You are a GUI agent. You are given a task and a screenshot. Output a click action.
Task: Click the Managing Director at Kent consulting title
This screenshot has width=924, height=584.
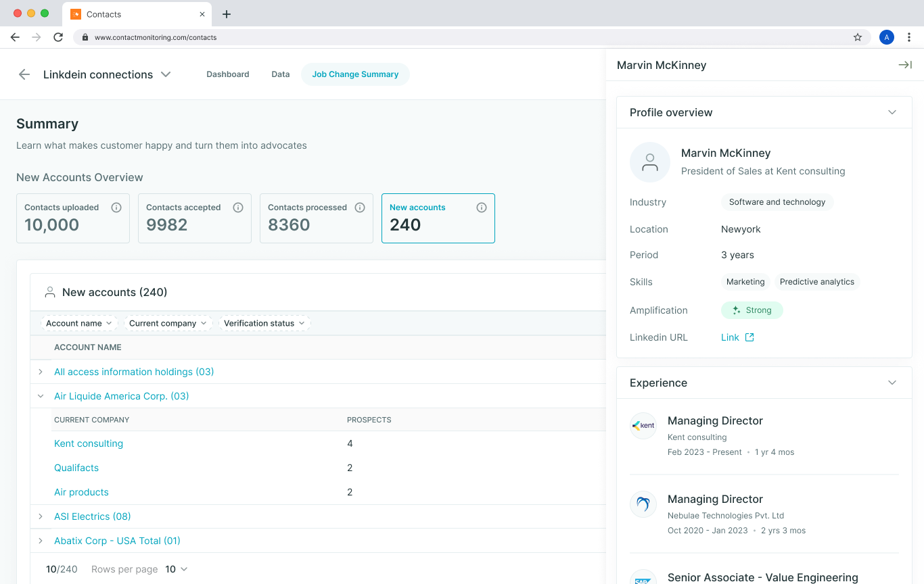(x=715, y=420)
